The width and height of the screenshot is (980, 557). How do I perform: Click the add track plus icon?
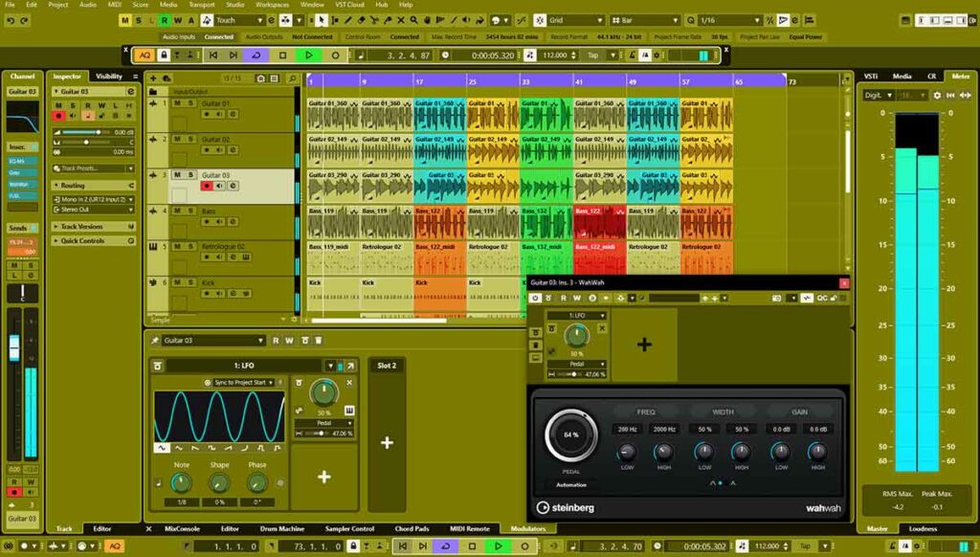point(153,78)
